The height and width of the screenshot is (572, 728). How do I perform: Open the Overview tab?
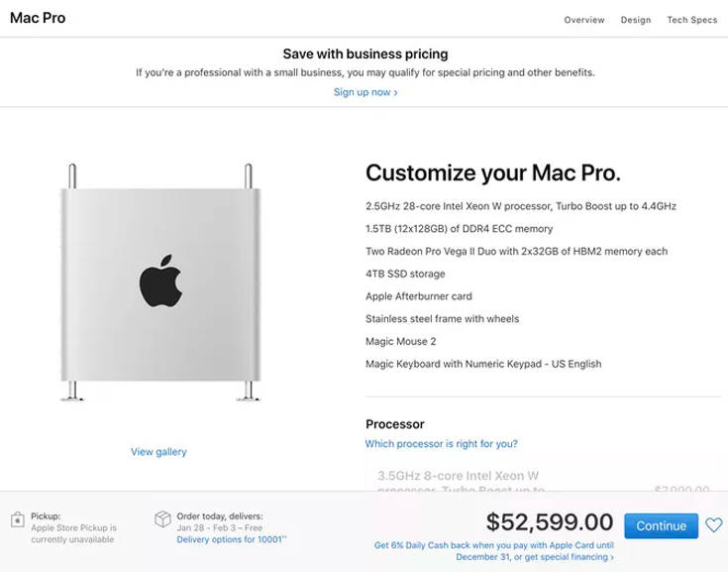[x=584, y=20]
